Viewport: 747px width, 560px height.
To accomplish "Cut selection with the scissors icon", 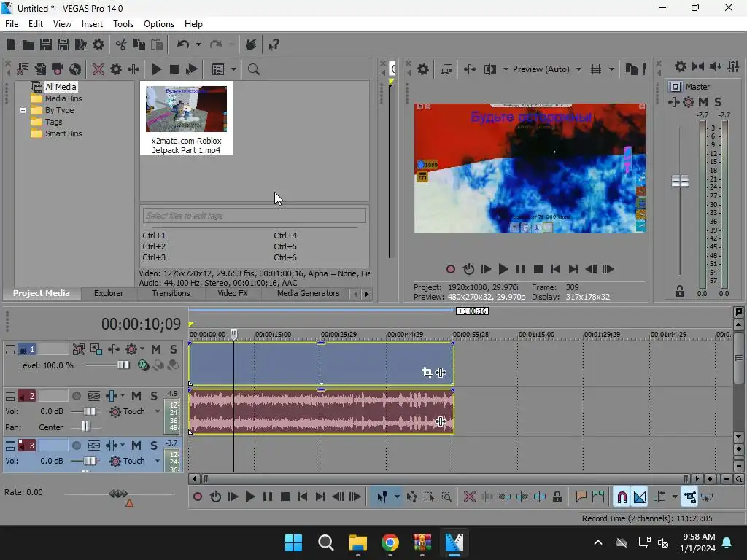I will tap(122, 44).
